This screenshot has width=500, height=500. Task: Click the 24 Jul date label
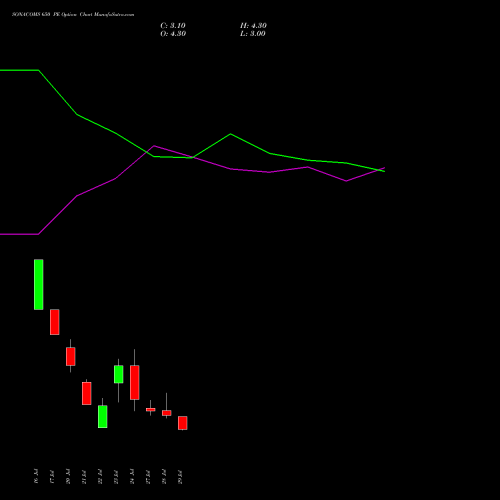[132, 476]
